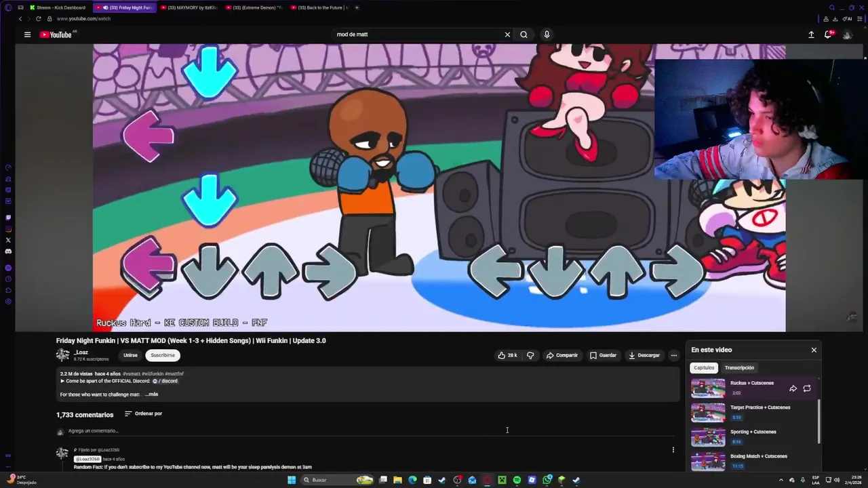
Task: Open the Discord link in the description
Action: 165,381
